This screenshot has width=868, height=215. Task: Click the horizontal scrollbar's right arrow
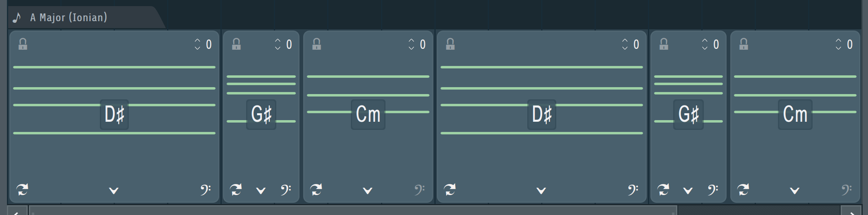point(852,211)
